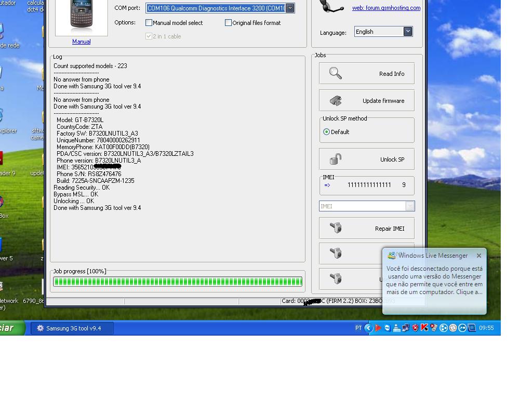Click the three-dot circle tray icon
The height and width of the screenshot is (399, 532).
(x=443, y=328)
